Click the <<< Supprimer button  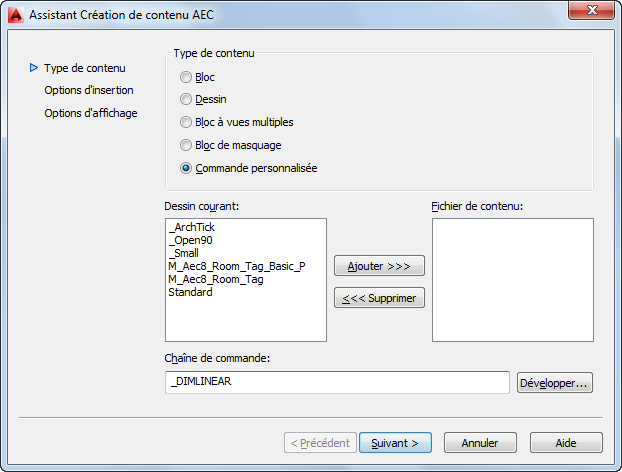click(379, 298)
